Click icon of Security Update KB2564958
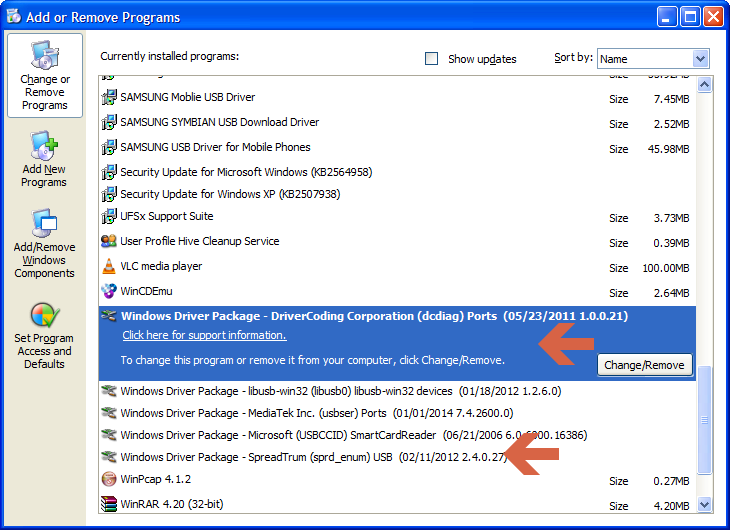 [109, 172]
